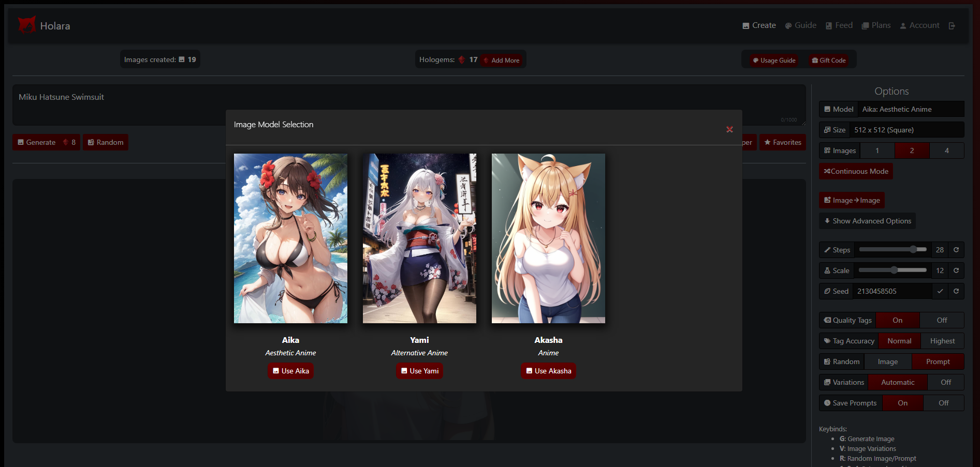The height and width of the screenshot is (467, 980).
Task: Reset the Steps value with its refresh icon
Action: 956,250
